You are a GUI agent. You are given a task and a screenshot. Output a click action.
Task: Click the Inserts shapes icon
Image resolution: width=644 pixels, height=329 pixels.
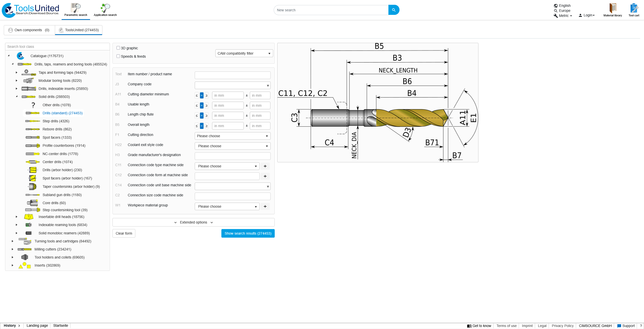24,265
